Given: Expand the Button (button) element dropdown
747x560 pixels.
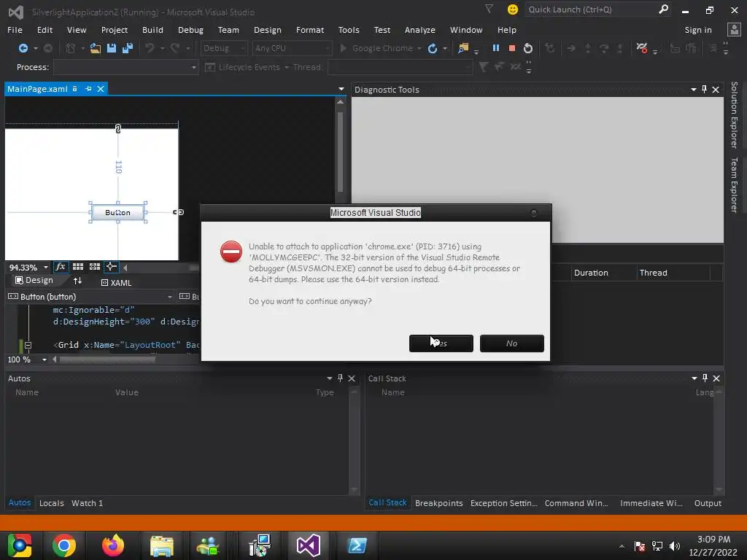Looking at the screenshot, I should click(169, 297).
